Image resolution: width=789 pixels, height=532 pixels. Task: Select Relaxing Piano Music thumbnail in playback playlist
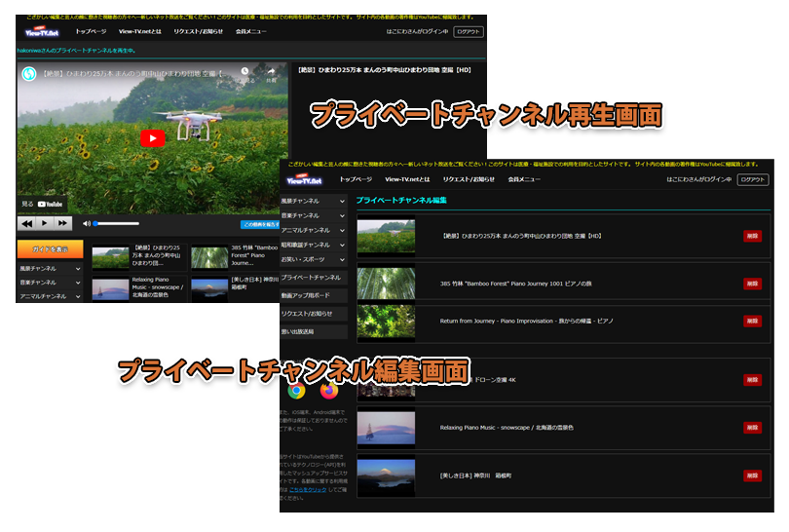(x=111, y=289)
